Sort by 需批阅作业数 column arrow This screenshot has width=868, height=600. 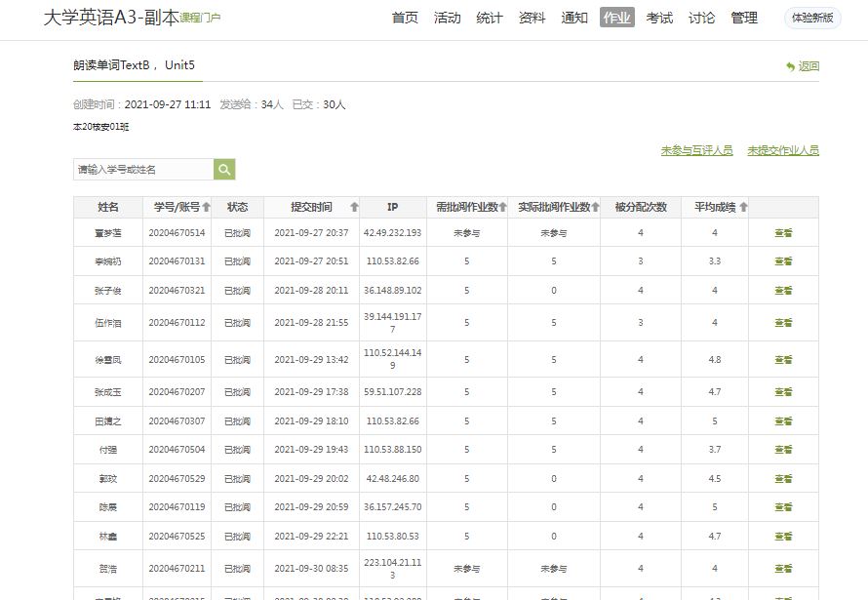[x=502, y=207]
